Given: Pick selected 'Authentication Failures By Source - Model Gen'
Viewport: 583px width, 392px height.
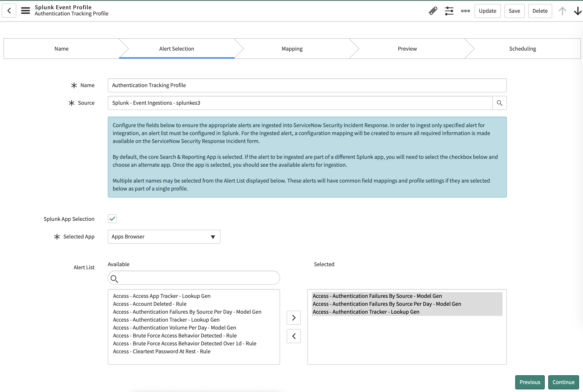Looking at the screenshot, I should point(407,296).
